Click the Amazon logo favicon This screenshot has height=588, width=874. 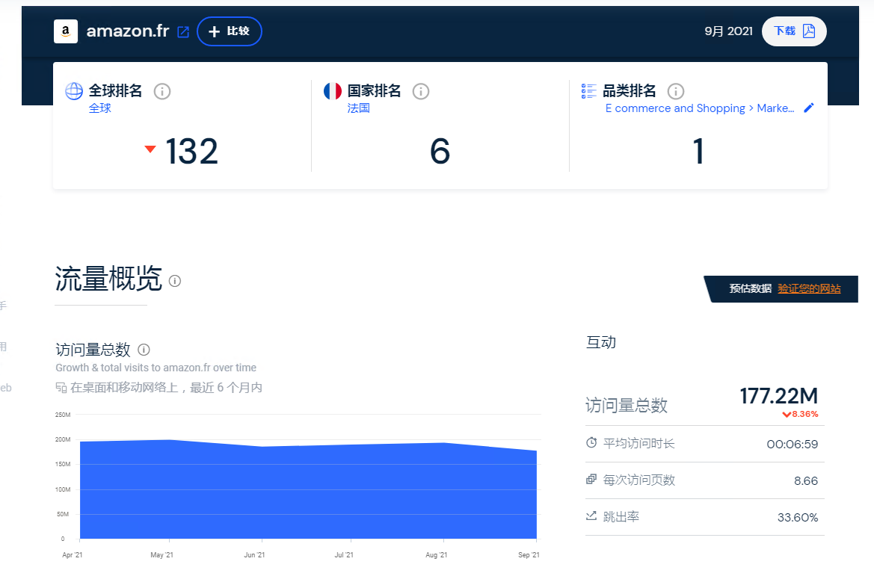[x=65, y=31]
